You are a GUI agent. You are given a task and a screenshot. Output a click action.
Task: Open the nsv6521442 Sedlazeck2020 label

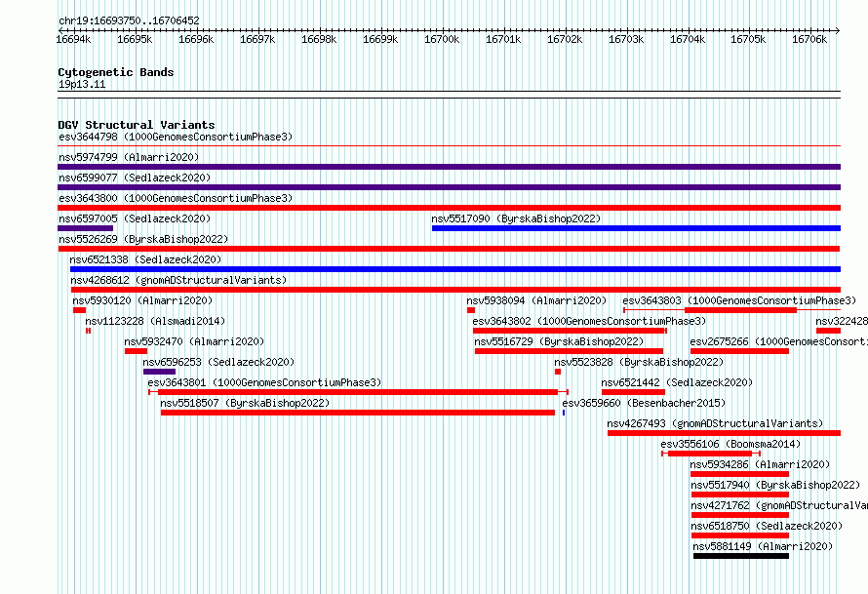pyautogui.click(x=677, y=382)
